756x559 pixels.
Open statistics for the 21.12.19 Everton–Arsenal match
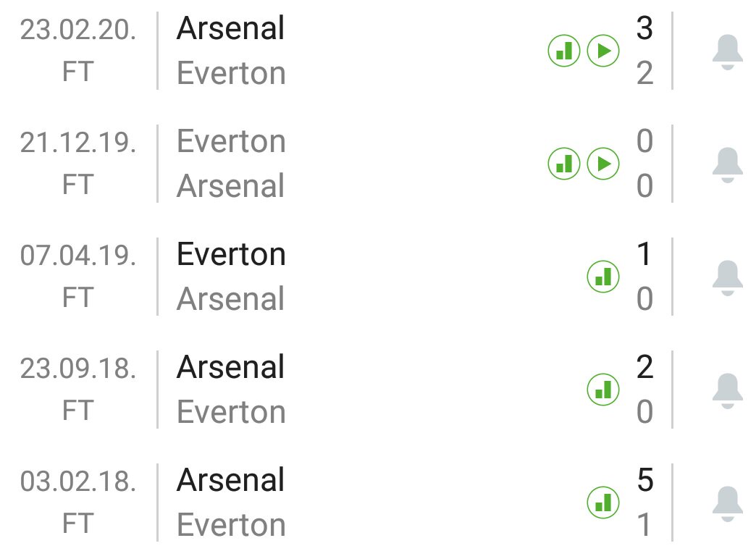point(564,164)
